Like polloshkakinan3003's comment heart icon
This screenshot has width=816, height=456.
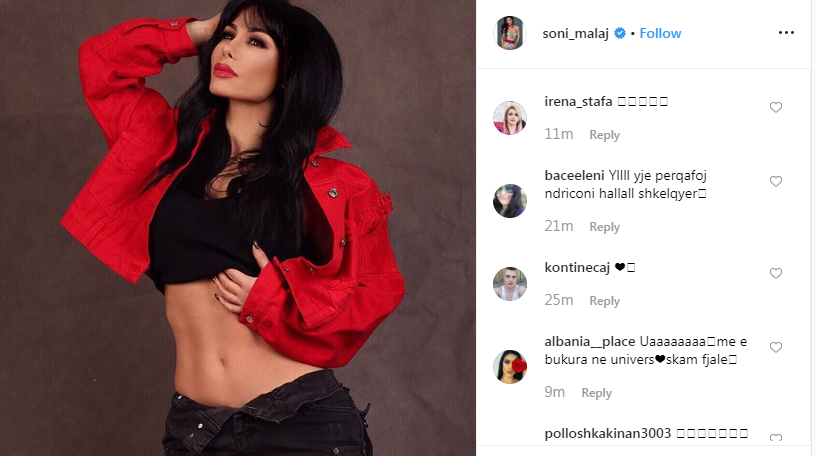click(775, 438)
